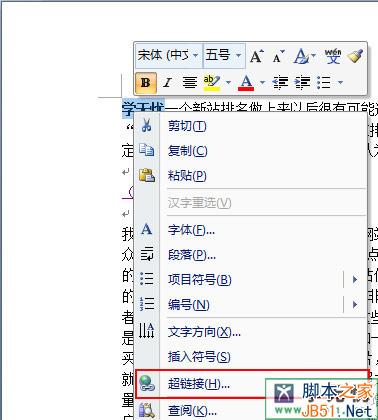Image resolution: width=378 pixels, height=420 pixels.
Task: Click the paragraph icon beside 段落
Action: (x=147, y=254)
